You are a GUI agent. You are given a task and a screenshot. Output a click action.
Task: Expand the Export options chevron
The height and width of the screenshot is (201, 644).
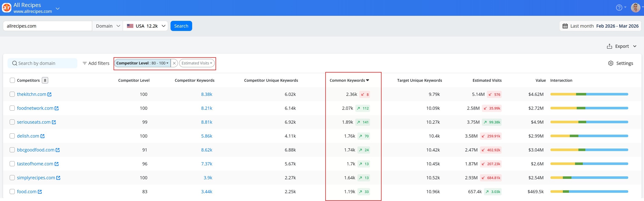[x=635, y=46]
